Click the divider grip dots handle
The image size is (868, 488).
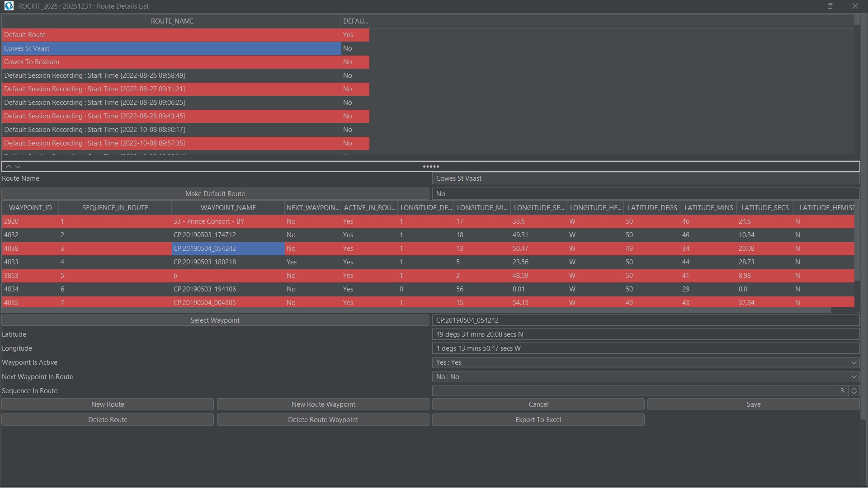pos(431,167)
